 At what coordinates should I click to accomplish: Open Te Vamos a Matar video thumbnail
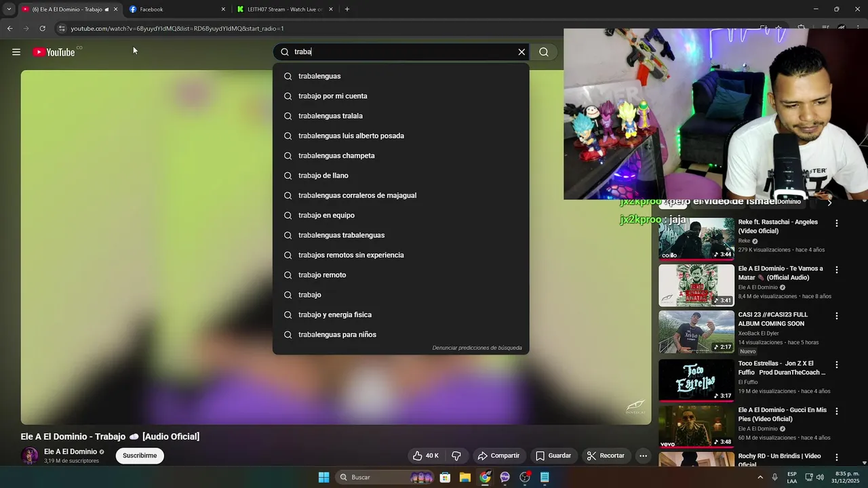point(696,285)
